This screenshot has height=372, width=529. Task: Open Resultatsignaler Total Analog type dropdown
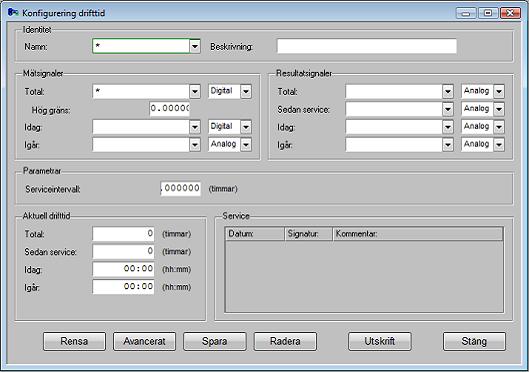tap(499, 91)
